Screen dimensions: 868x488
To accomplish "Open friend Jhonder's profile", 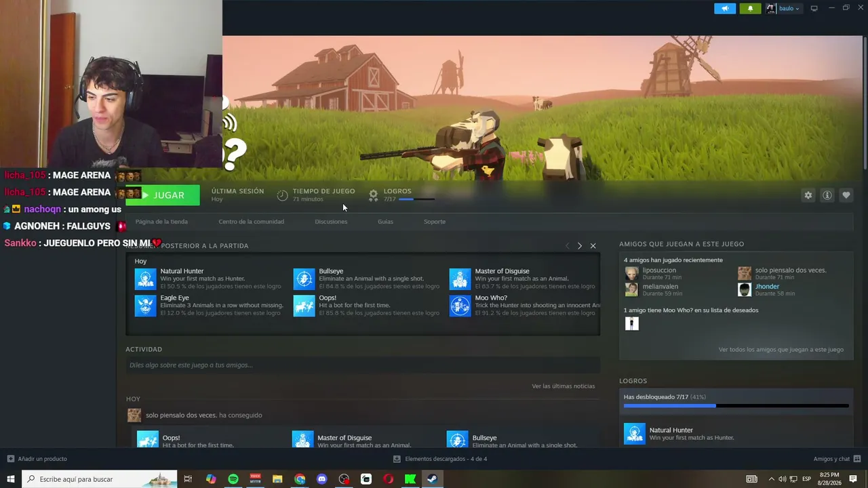I will (767, 287).
